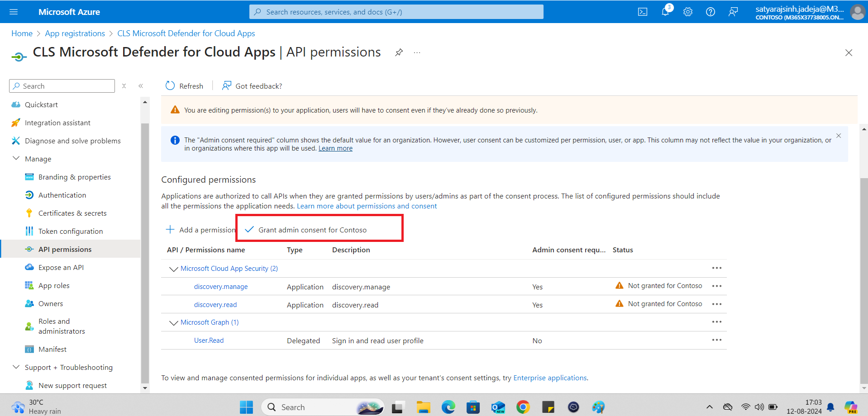Open the account avatar menu

click(857, 12)
